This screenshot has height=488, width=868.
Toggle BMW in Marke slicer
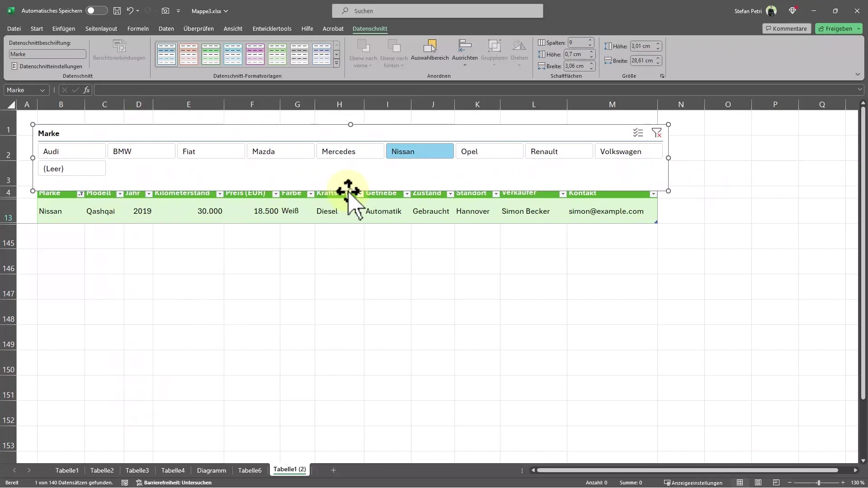click(x=142, y=151)
